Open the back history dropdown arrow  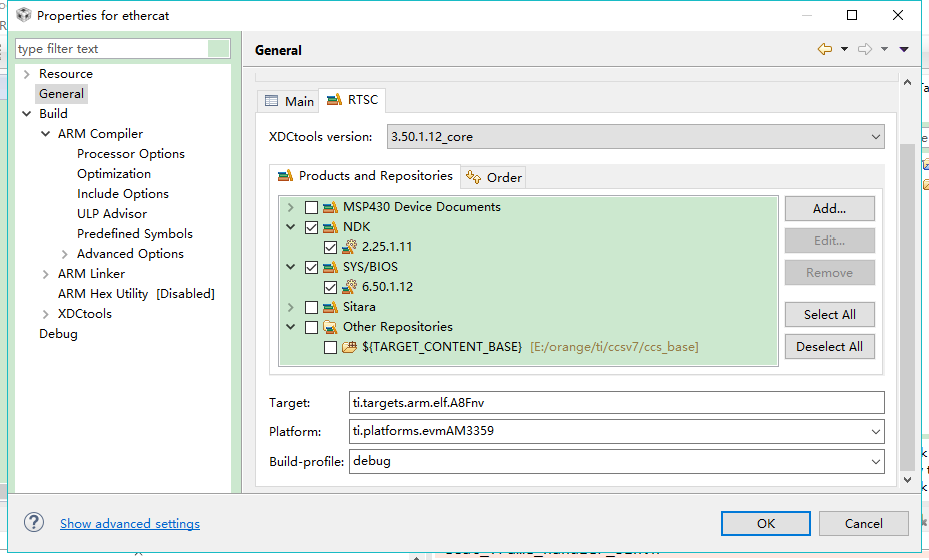point(844,49)
